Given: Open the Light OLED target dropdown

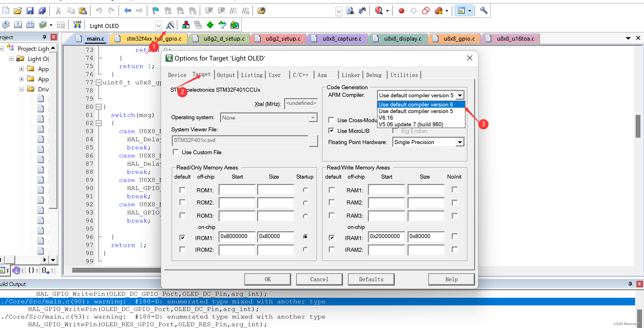Looking at the screenshot, I should point(159,26).
